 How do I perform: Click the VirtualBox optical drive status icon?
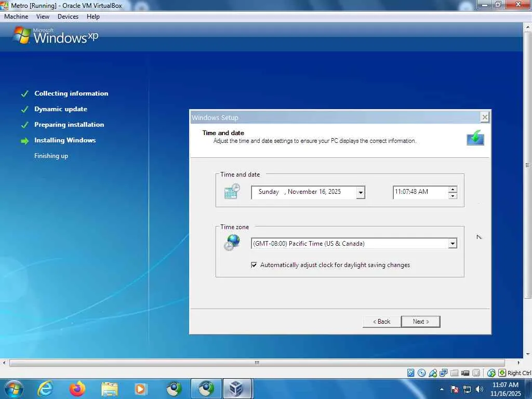(421, 373)
